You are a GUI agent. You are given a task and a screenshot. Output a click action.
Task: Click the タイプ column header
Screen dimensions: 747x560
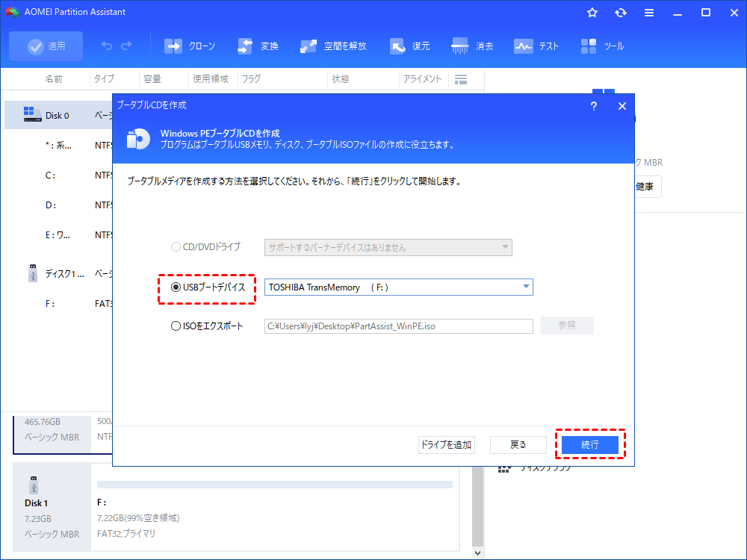tap(104, 79)
